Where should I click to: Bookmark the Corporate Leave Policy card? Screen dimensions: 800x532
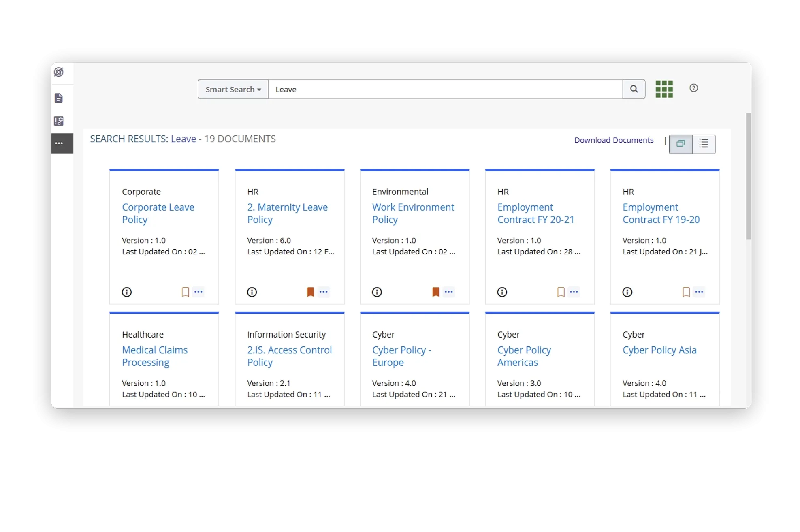point(186,292)
